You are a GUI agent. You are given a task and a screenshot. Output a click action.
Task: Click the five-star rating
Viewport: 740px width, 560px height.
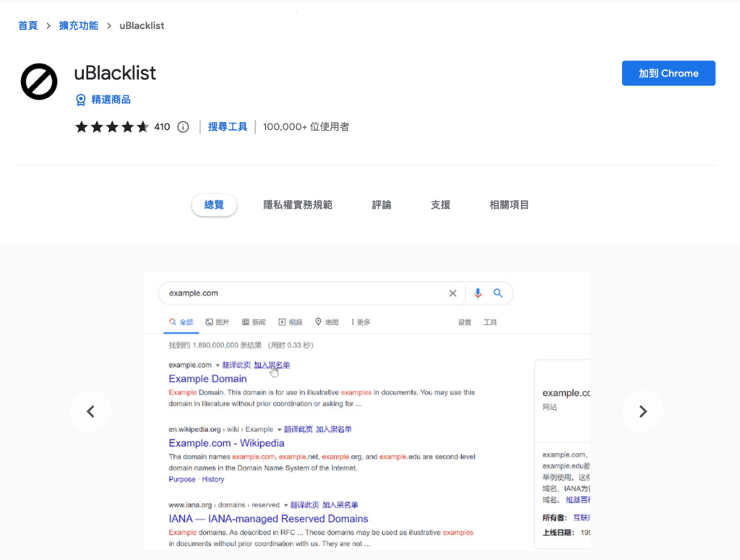(x=112, y=127)
